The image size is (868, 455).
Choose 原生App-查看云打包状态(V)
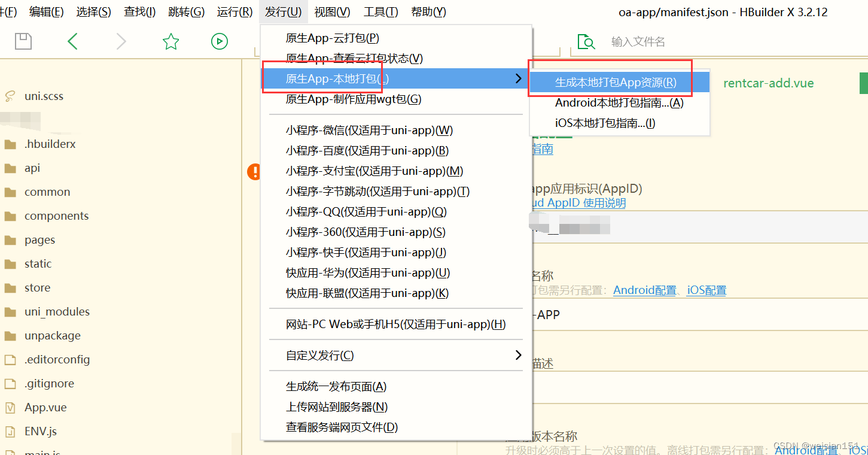pyautogui.click(x=396, y=58)
